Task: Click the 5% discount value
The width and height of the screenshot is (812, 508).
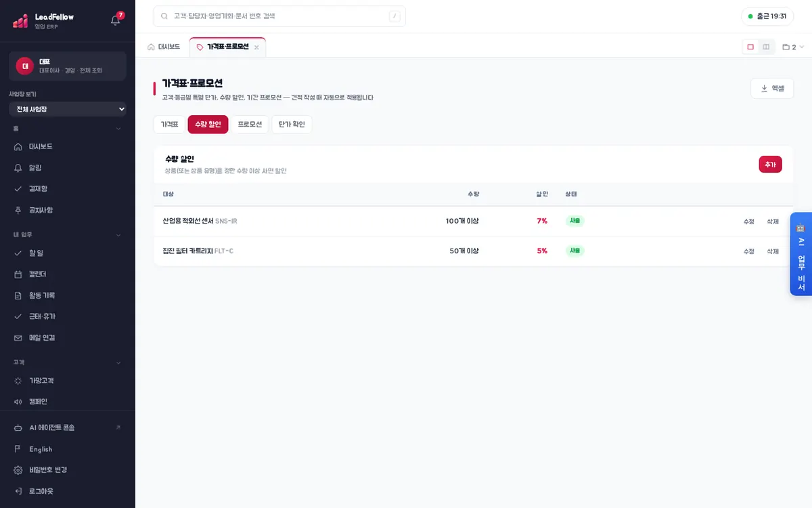Action: pyautogui.click(x=542, y=251)
